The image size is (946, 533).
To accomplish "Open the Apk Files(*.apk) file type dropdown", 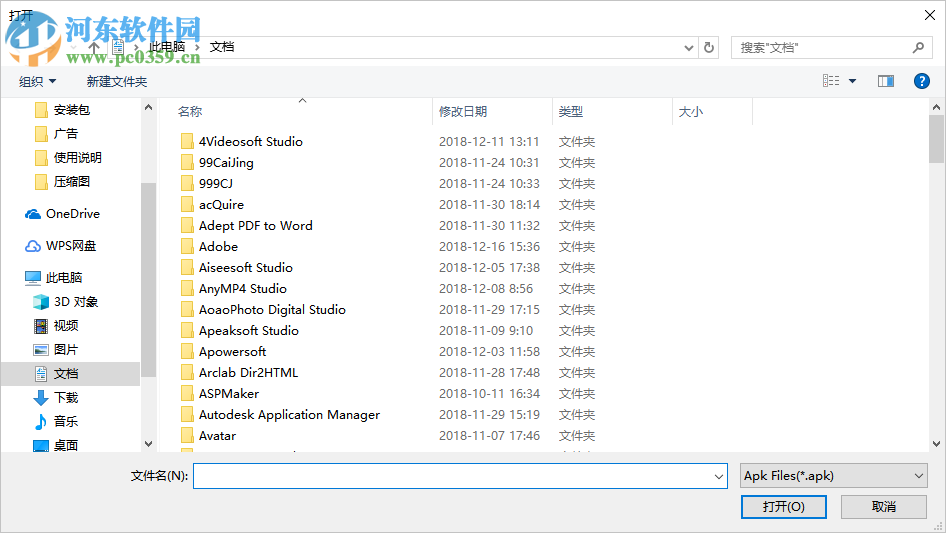I will click(833, 476).
